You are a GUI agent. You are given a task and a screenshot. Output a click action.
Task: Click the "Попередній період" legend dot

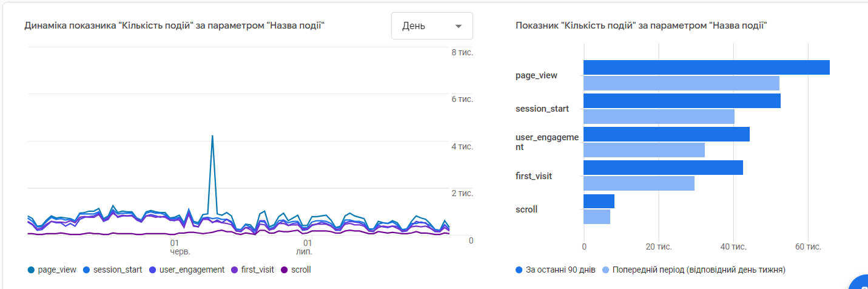click(606, 270)
